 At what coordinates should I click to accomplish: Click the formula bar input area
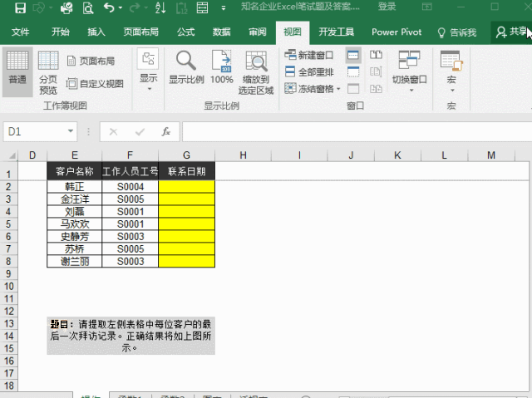[357, 131]
